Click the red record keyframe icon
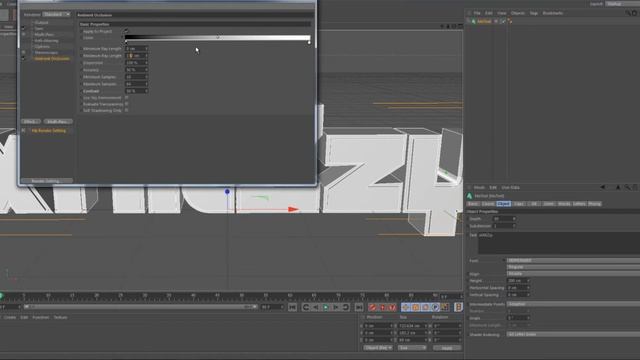The width and height of the screenshot is (640, 360). (372, 307)
